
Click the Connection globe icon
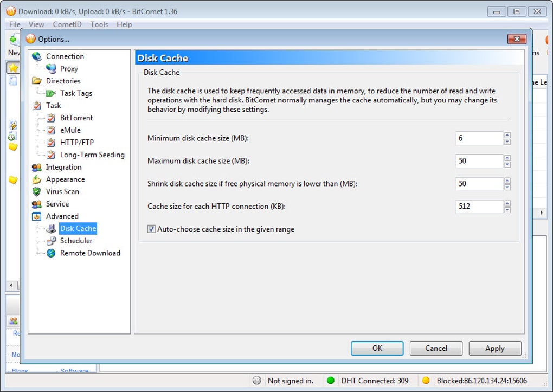pos(37,56)
